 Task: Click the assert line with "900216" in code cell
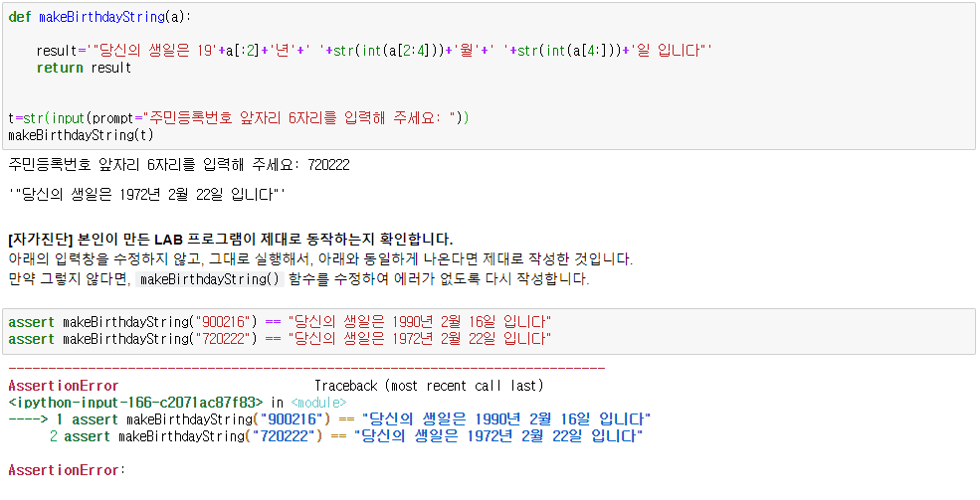point(280,322)
